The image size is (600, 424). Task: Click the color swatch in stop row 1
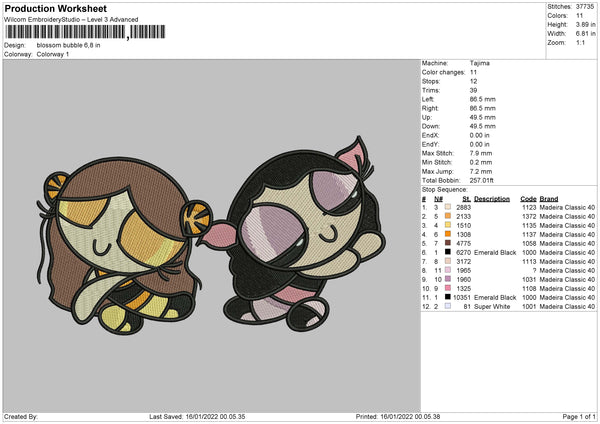coord(448,207)
